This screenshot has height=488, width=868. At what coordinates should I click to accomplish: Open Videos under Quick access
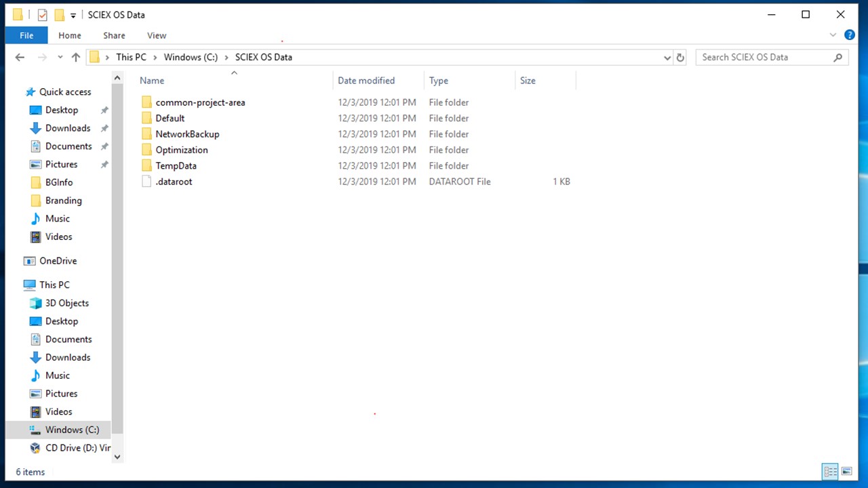[58, 237]
